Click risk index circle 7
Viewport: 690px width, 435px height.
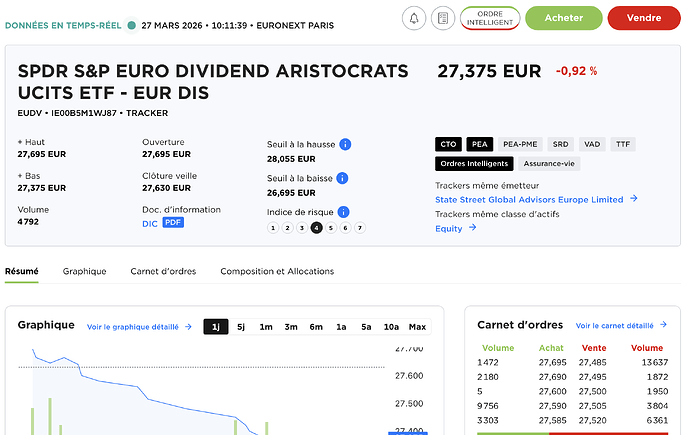click(x=360, y=228)
